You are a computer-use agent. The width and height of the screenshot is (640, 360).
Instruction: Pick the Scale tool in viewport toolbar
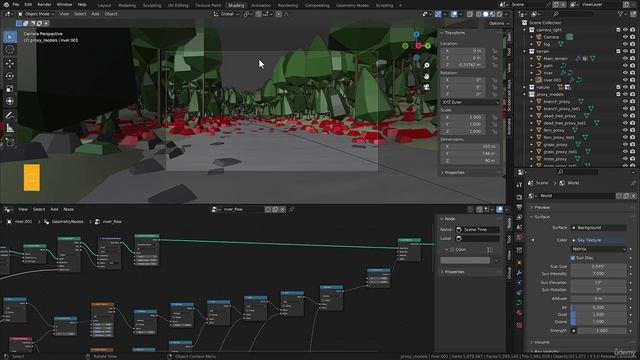click(x=10, y=89)
